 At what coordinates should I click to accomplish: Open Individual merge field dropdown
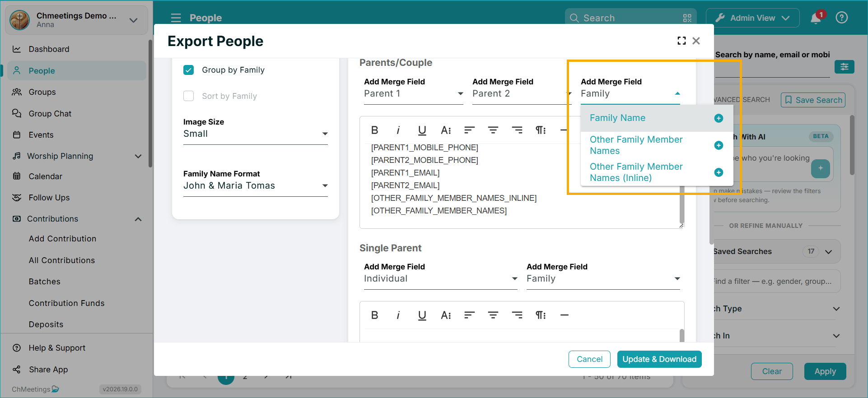441,279
